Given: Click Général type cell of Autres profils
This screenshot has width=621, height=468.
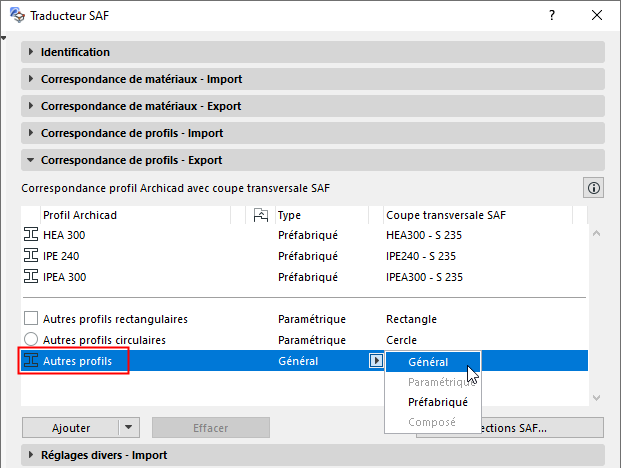Looking at the screenshot, I should tap(298, 361).
